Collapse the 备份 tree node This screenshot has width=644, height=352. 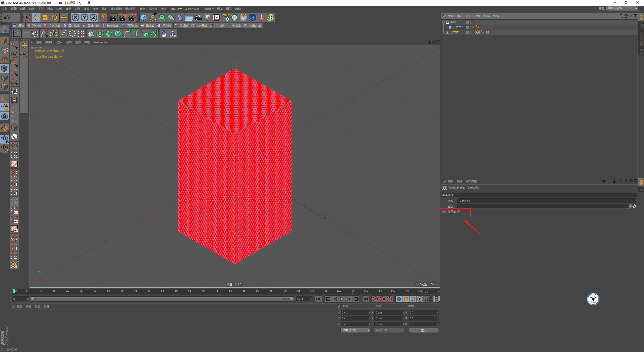pyautogui.click(x=443, y=22)
